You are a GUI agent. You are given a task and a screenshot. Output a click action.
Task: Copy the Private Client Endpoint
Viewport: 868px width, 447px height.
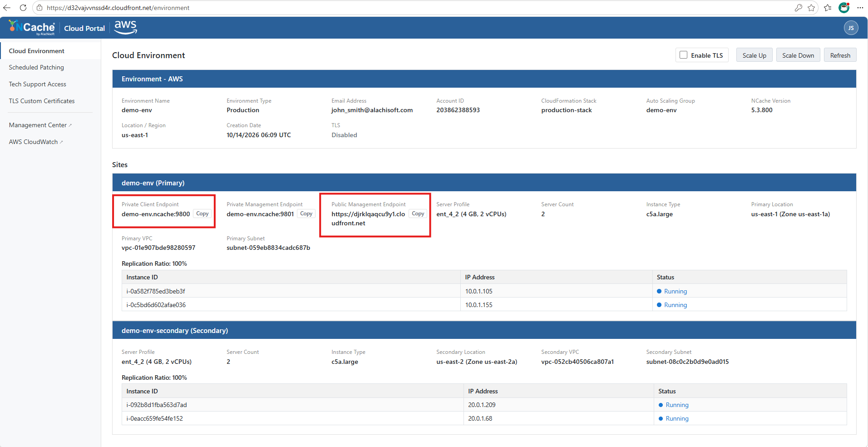pos(202,214)
